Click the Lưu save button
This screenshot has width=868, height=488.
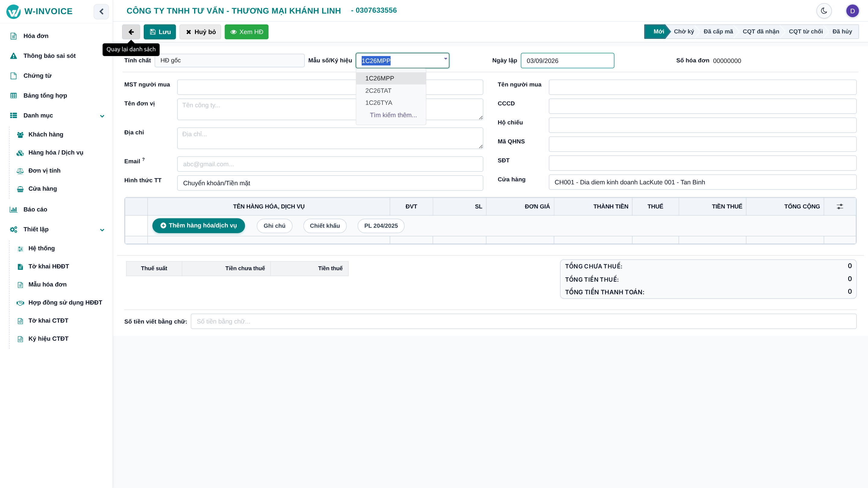coord(160,32)
